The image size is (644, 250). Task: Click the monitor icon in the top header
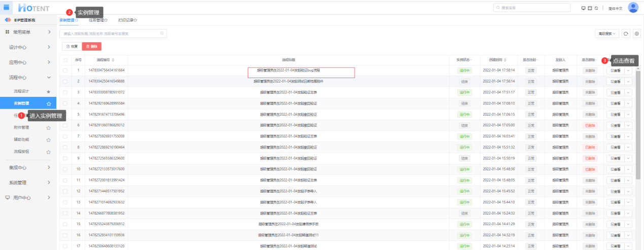(x=584, y=8)
